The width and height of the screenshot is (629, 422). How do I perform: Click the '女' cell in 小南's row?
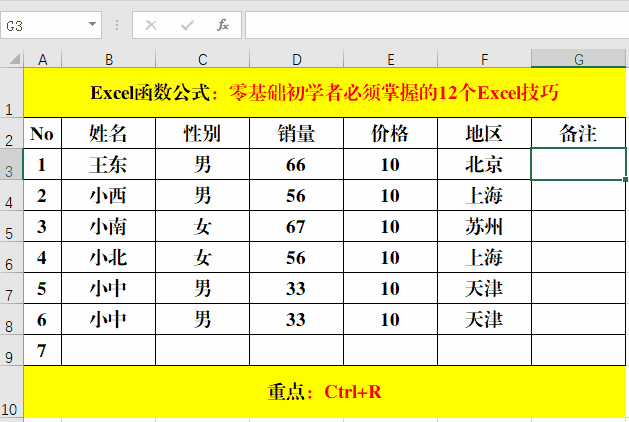pyautogui.click(x=203, y=226)
